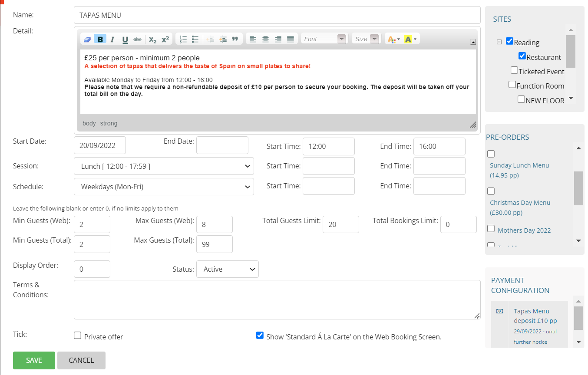Image resolution: width=588 pixels, height=375 pixels.
Task: Check the Ticketed Event checkbox
Action: [x=514, y=70]
